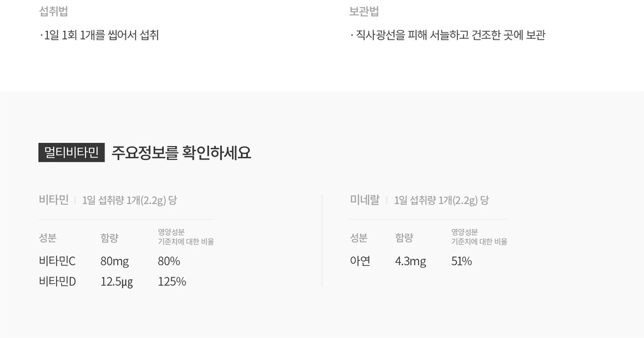
Task: Click 성분 column header in mineral table
Action: (x=359, y=238)
